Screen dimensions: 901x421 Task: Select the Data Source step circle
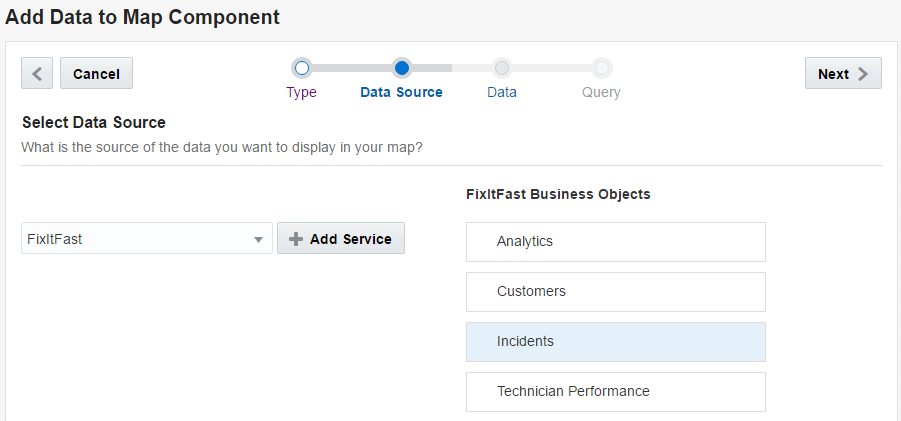pos(402,68)
